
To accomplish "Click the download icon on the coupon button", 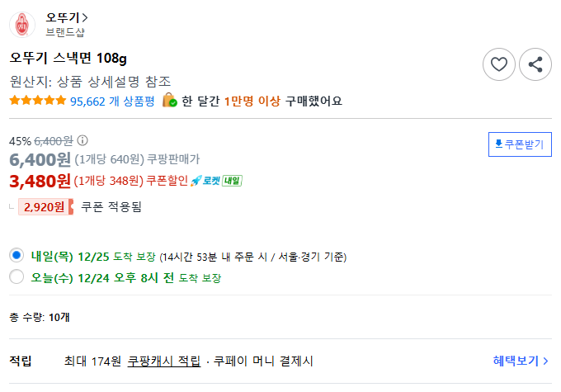I will [498, 144].
